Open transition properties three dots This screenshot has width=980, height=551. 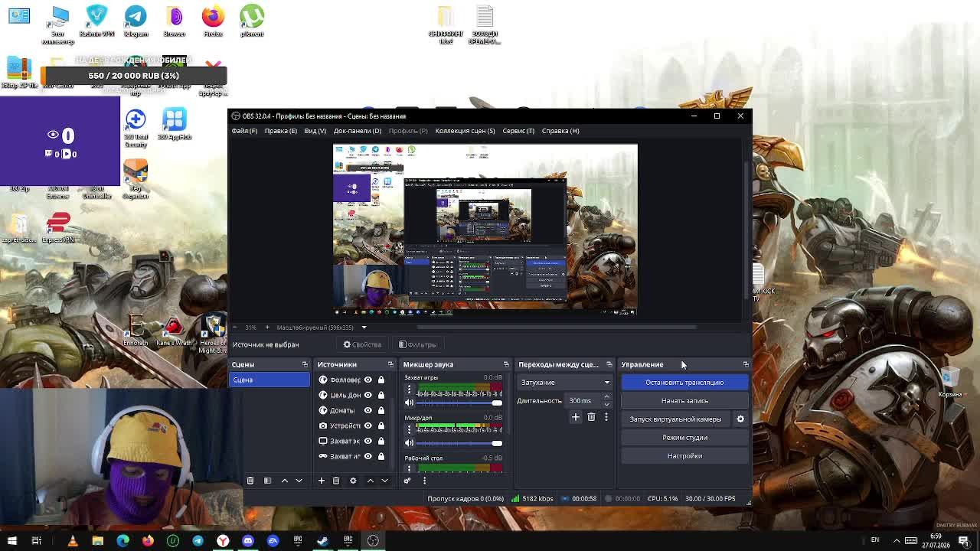coord(606,417)
